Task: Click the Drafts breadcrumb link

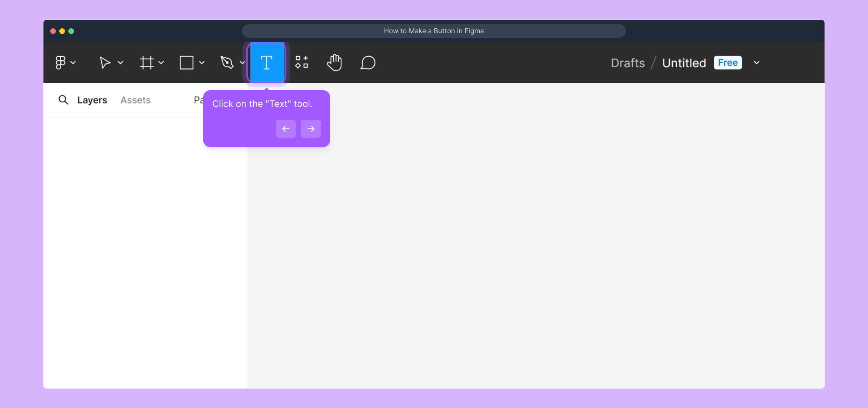Action: pyautogui.click(x=628, y=63)
